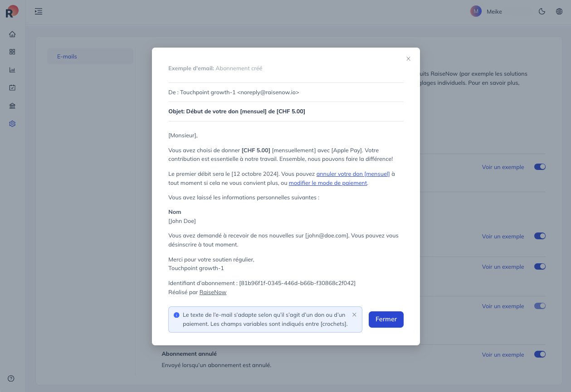Open the calendar check icon in sidebar
Screen dimensions: 571x392
pos(12,87)
